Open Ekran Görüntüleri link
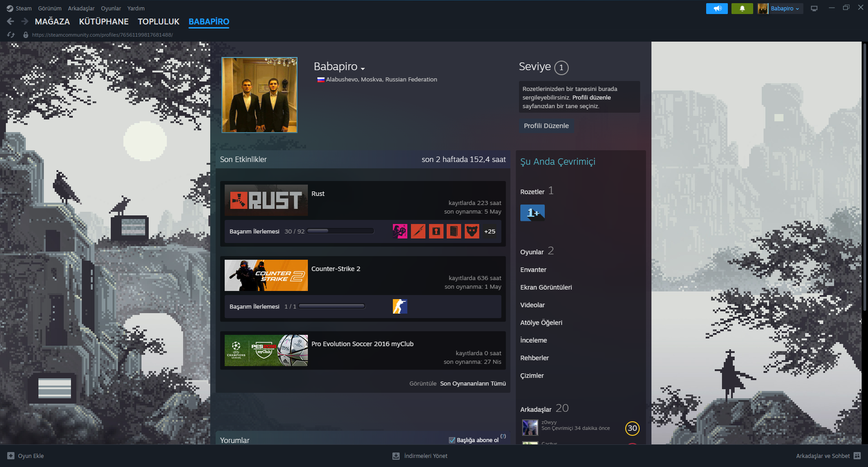The width and height of the screenshot is (868, 467). pyautogui.click(x=546, y=287)
